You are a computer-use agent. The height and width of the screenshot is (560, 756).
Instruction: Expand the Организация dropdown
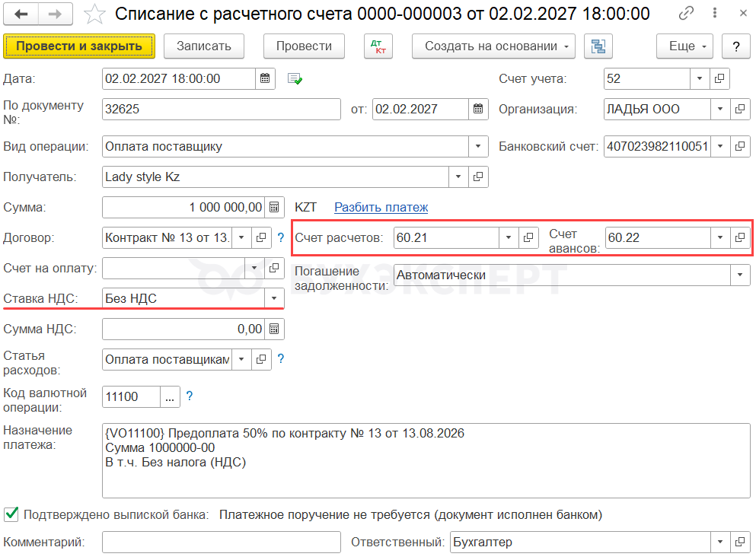(x=720, y=109)
